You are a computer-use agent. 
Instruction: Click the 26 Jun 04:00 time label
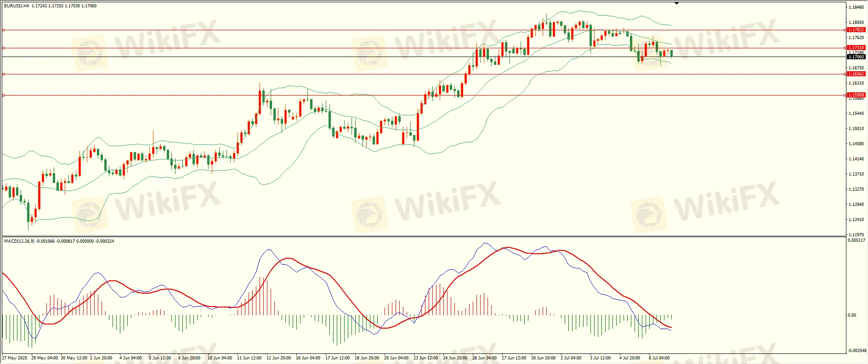pyautogui.click(x=485, y=358)
